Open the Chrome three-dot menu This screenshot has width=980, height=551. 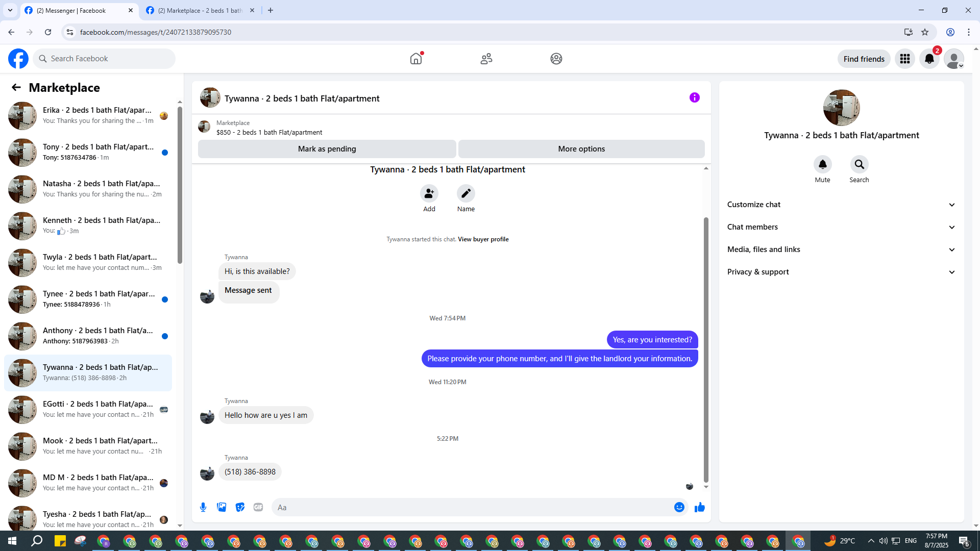(969, 32)
